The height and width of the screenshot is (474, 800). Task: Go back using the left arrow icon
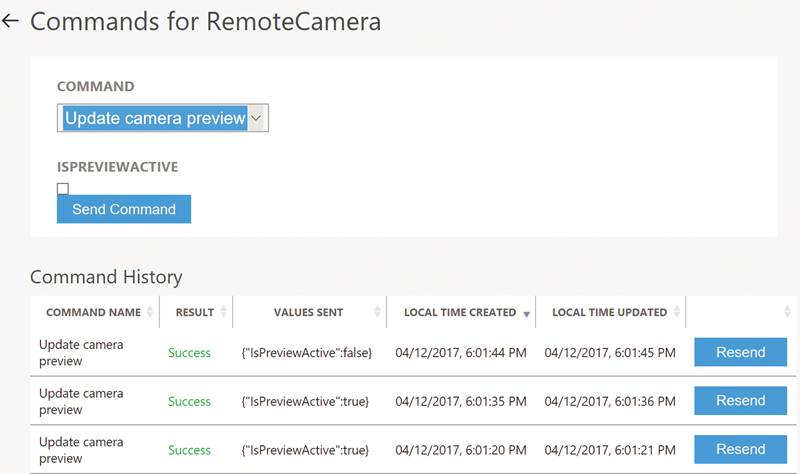pos(10,21)
